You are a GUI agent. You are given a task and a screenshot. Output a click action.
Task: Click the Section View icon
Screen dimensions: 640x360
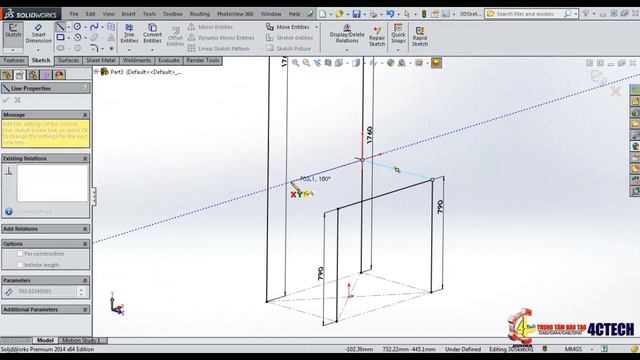pyautogui.click(x=328, y=63)
